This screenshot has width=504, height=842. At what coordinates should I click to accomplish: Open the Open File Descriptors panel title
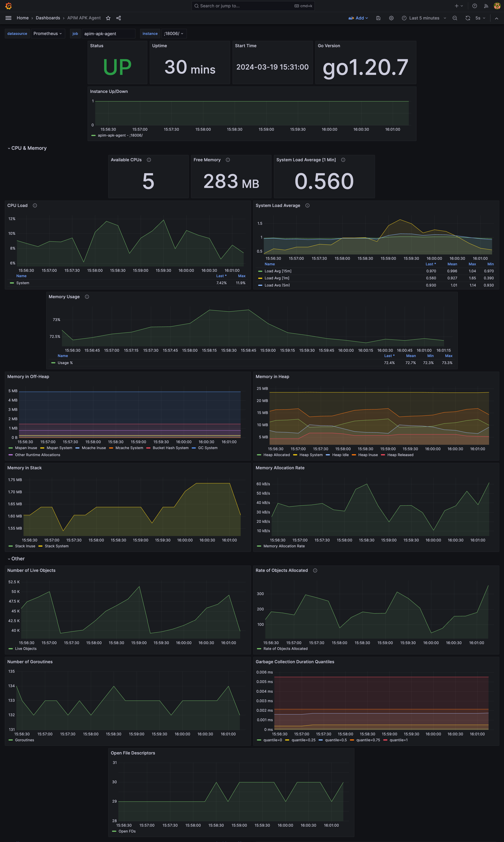pos(133,753)
